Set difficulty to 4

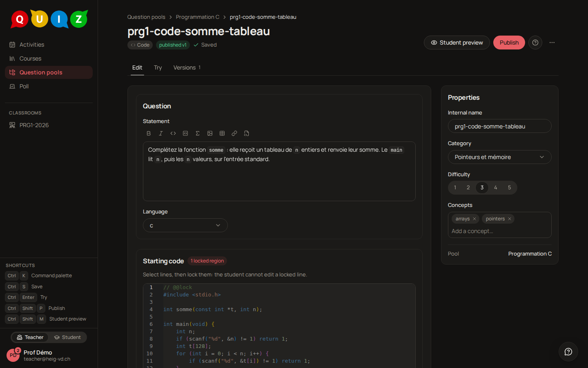coord(496,188)
